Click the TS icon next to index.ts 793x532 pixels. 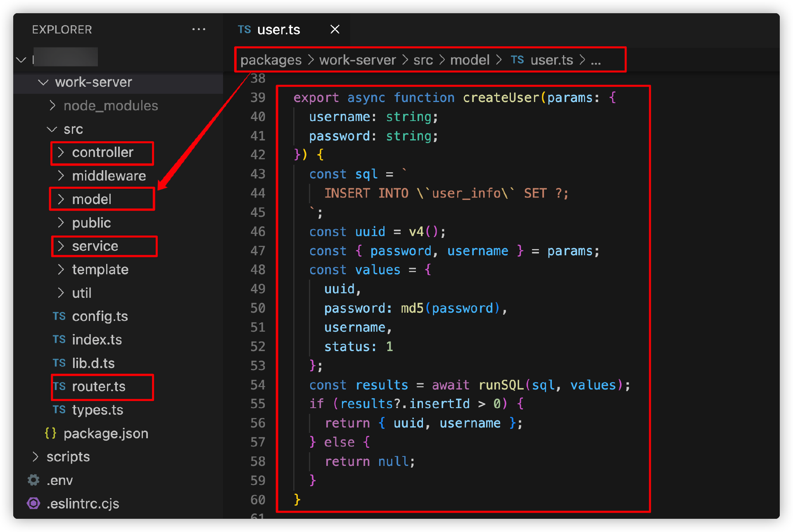click(x=59, y=340)
